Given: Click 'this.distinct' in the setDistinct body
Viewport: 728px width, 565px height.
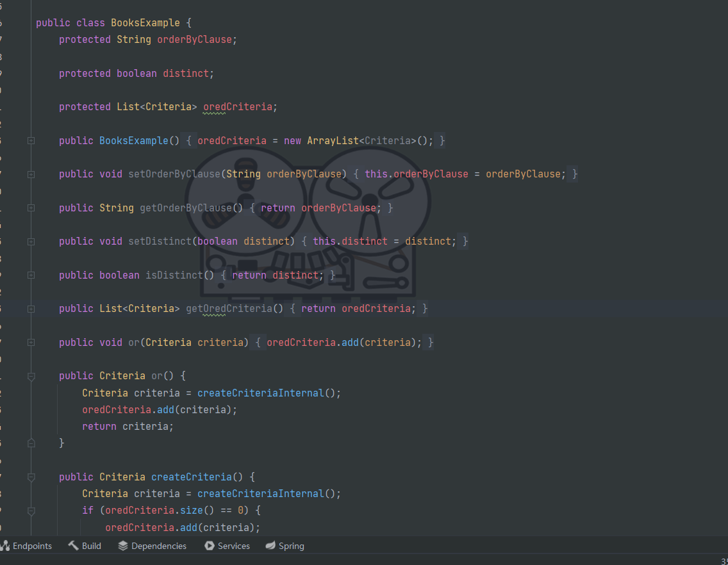Looking at the screenshot, I should [x=350, y=242].
